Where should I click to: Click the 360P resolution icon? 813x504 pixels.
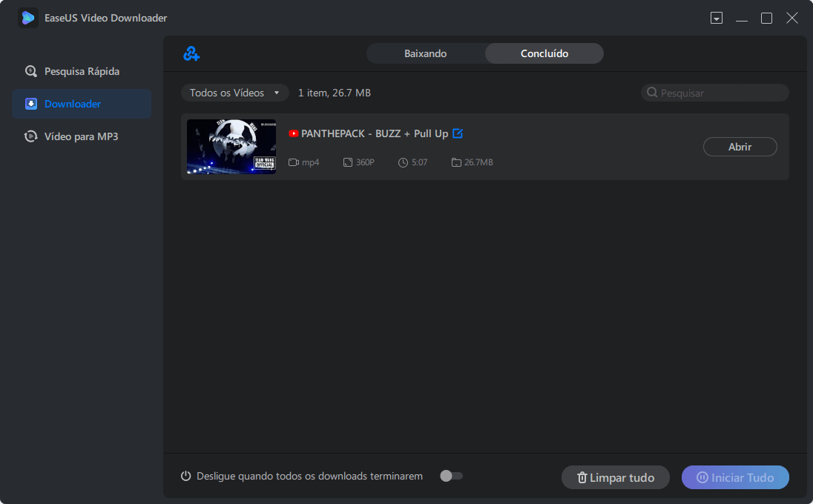click(x=348, y=162)
